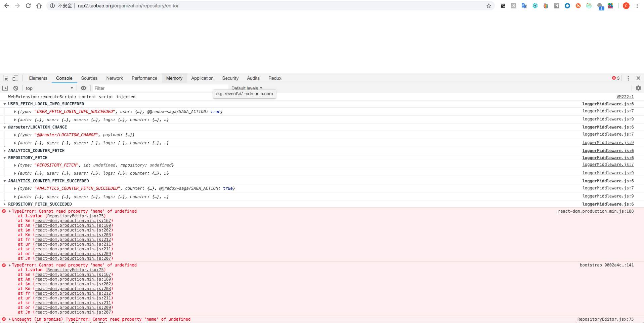Open the browser home page
The width and height of the screenshot is (644, 323).
(x=39, y=6)
